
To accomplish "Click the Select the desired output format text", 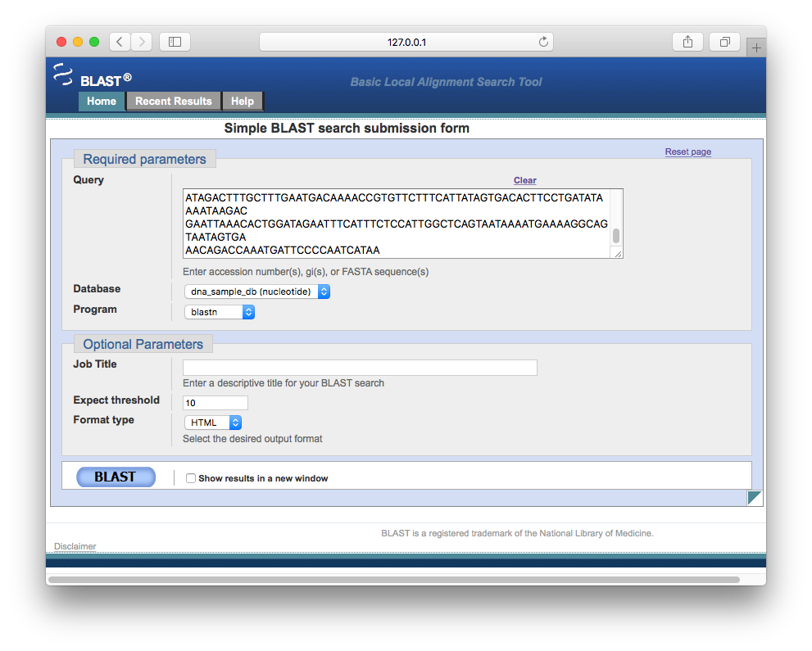I will point(252,439).
